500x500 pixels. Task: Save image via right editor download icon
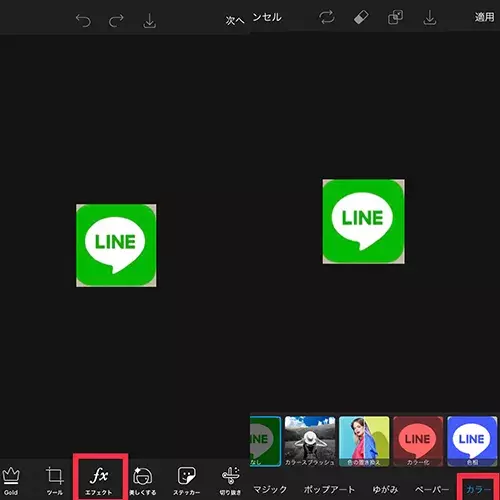[x=430, y=17]
